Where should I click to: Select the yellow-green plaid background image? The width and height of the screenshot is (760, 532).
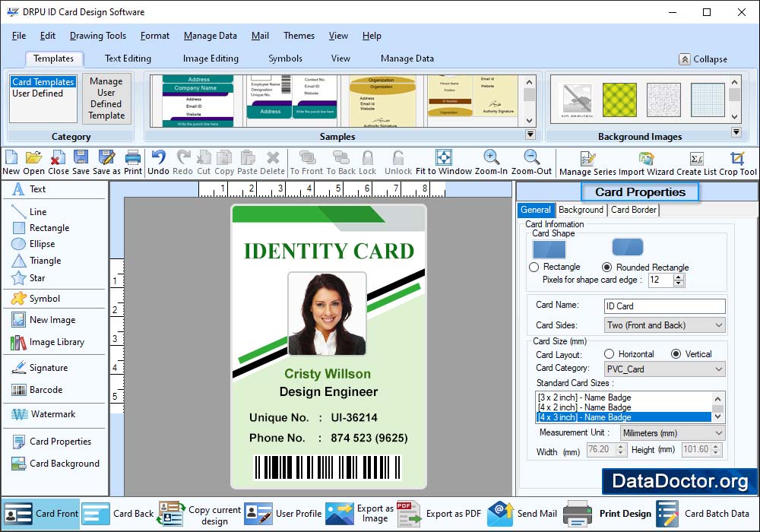(619, 100)
